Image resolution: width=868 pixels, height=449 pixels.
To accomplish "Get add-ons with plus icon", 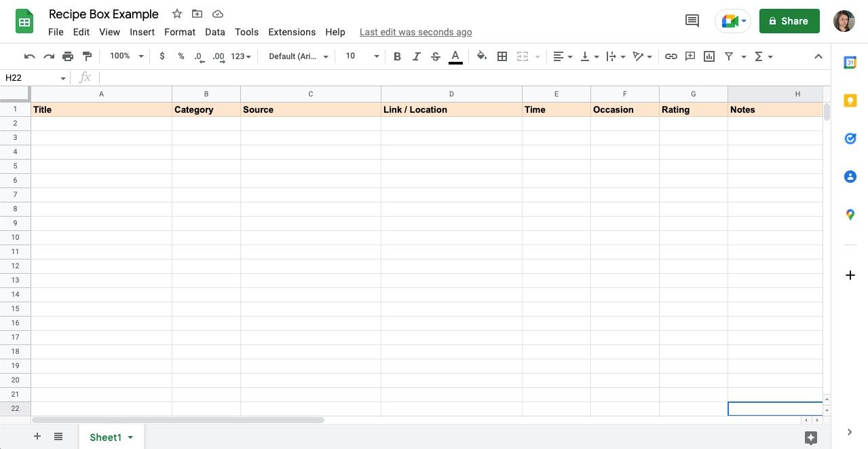I will [x=850, y=275].
